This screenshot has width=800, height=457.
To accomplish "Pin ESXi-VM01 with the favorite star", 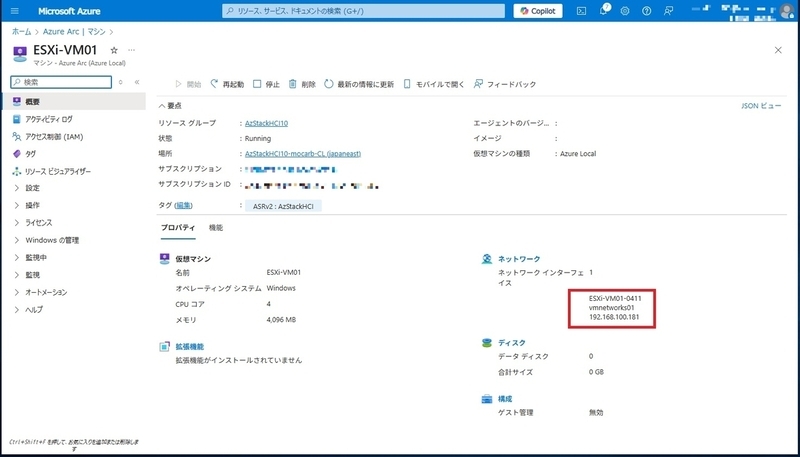I will click(x=114, y=50).
